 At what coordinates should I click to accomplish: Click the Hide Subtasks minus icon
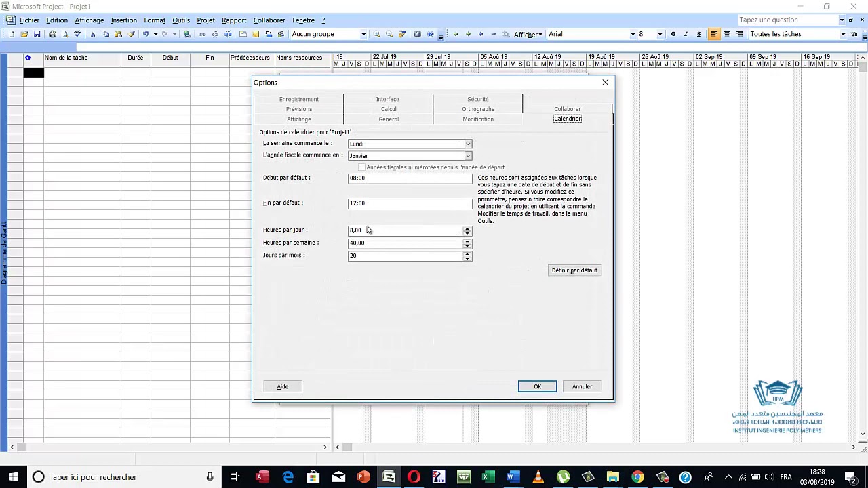(493, 34)
